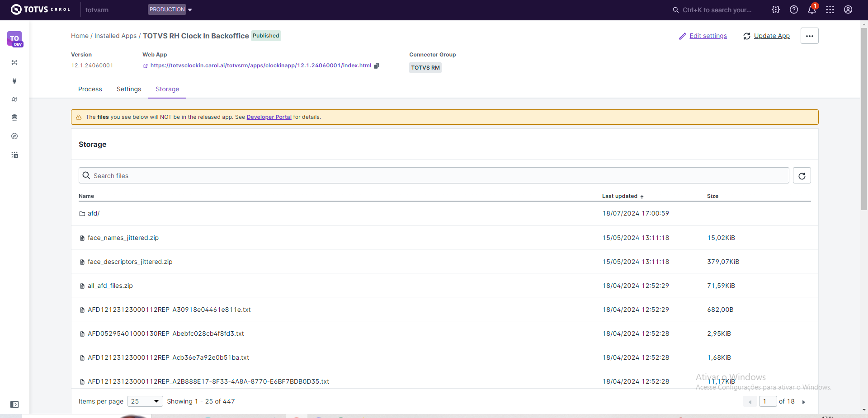
Task: Switch to the Process tab
Action: click(90, 89)
